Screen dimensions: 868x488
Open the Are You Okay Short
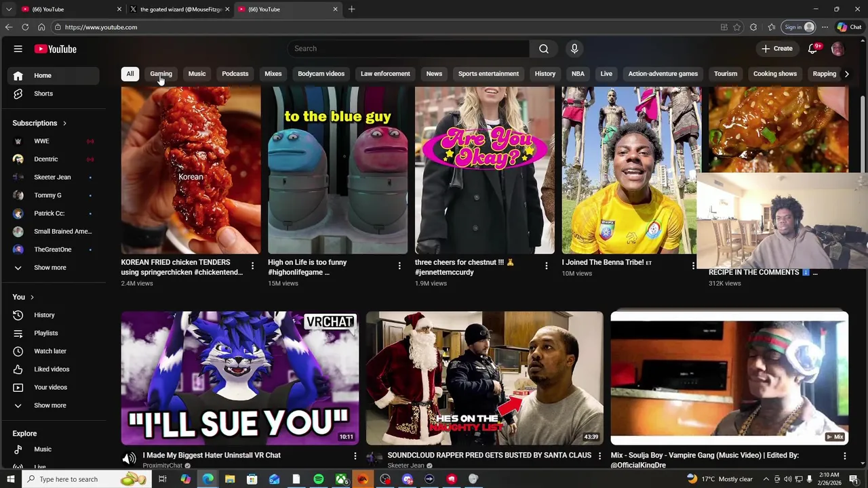485,170
